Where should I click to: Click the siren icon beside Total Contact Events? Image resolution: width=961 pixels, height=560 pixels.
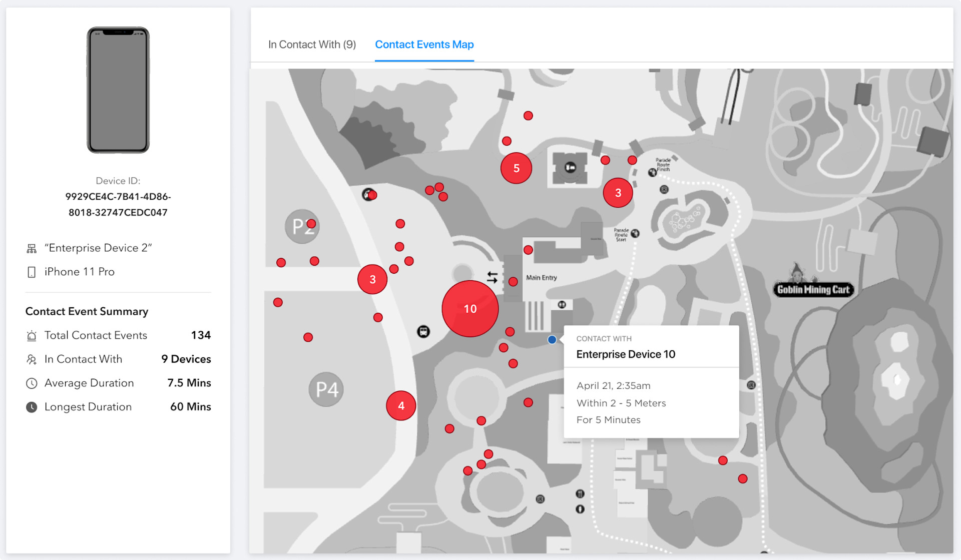tap(32, 335)
